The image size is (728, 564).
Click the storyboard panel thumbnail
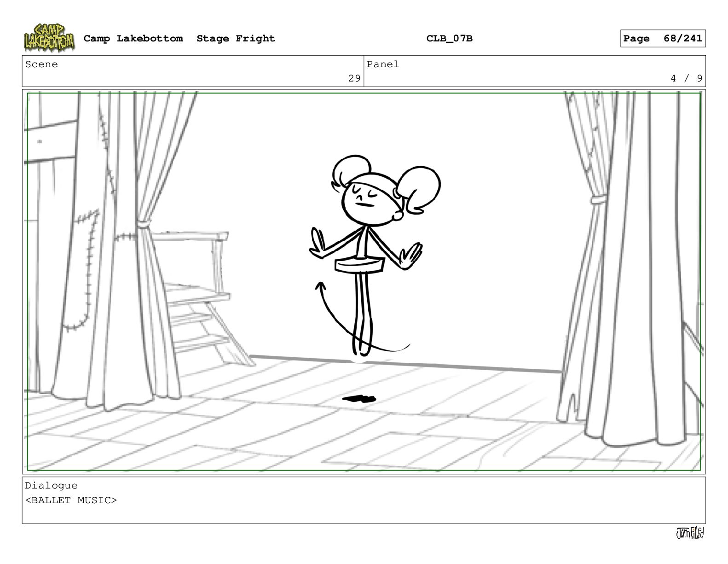click(364, 282)
